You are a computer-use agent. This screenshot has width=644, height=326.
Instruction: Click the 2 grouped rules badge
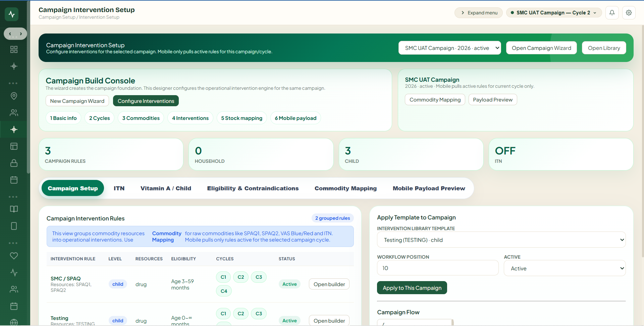click(332, 218)
